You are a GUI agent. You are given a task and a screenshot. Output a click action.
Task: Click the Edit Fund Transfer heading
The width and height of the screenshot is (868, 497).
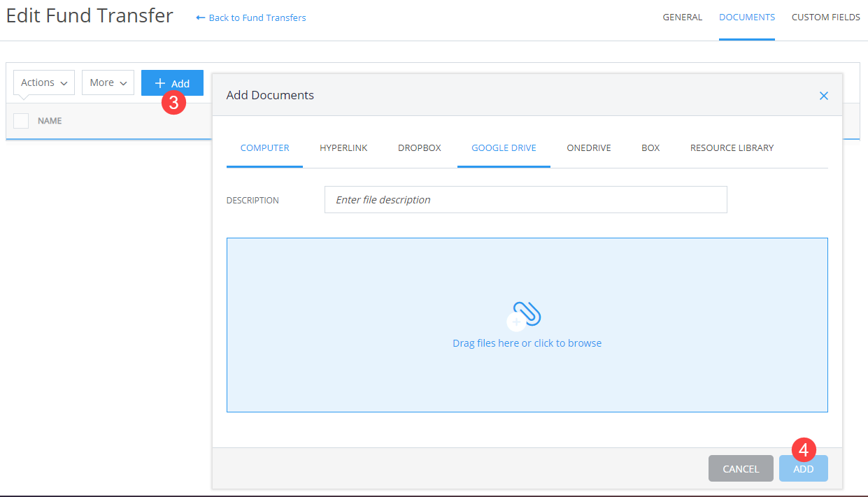pyautogui.click(x=90, y=16)
